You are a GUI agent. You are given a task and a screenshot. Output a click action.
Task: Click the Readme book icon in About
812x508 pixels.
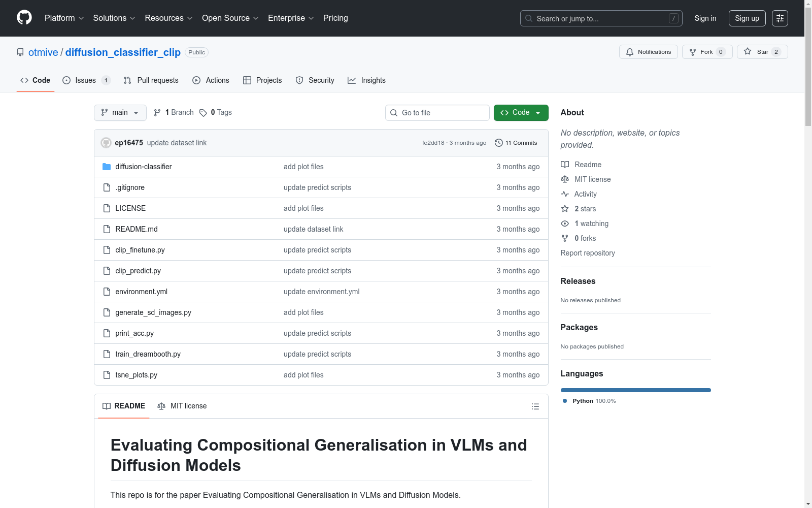click(x=565, y=165)
